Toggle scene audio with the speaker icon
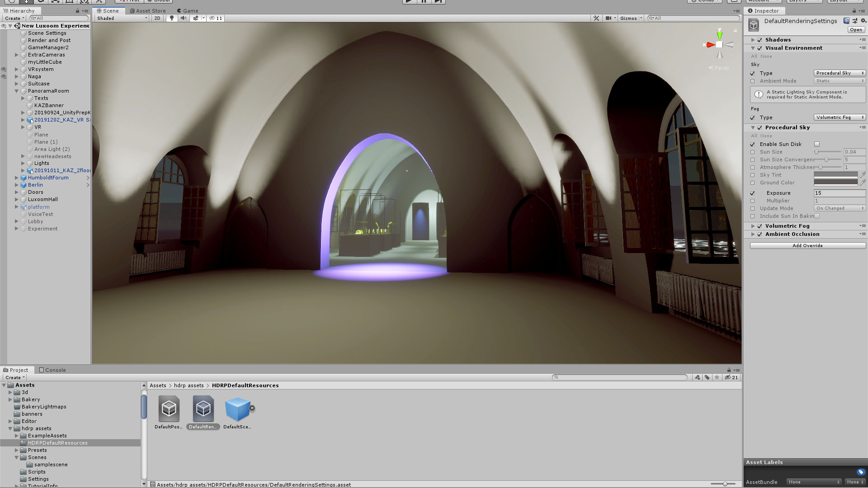Viewport: 868px width, 488px height. tap(183, 18)
